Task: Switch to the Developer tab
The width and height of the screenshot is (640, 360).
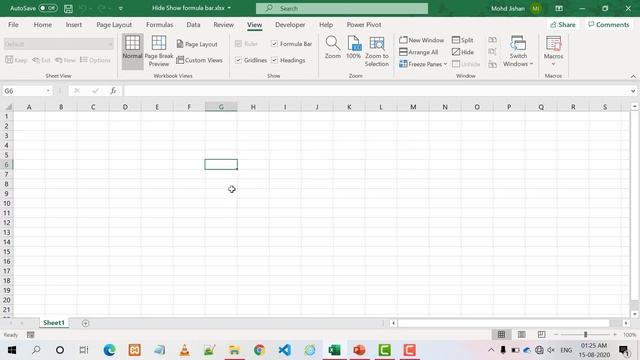Action: [290, 24]
